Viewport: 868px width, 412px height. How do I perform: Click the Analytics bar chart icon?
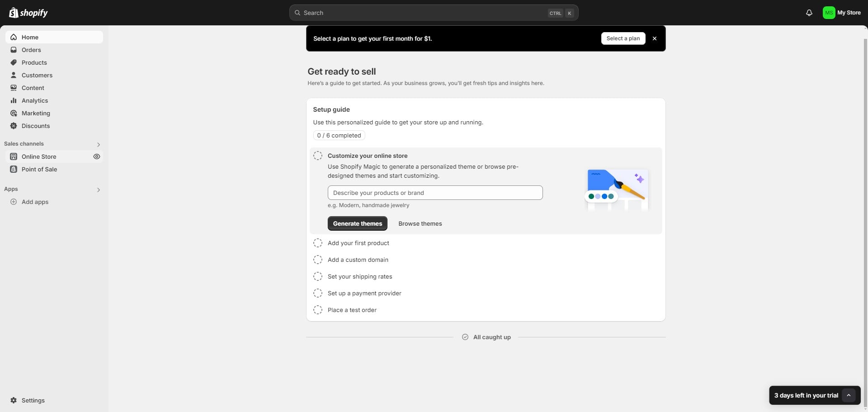(14, 100)
